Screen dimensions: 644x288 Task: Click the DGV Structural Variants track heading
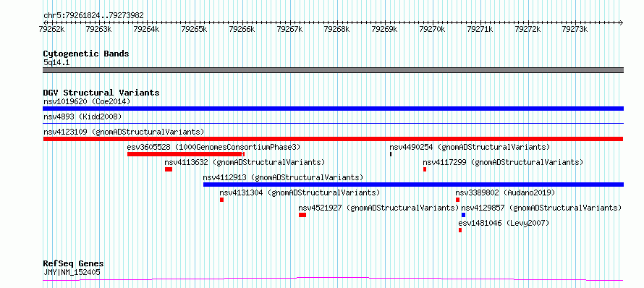point(101,93)
